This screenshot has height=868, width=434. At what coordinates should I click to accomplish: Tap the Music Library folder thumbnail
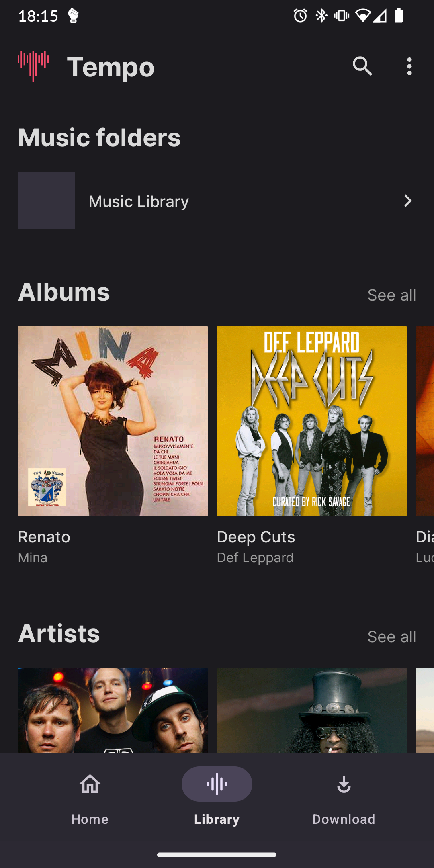46,201
